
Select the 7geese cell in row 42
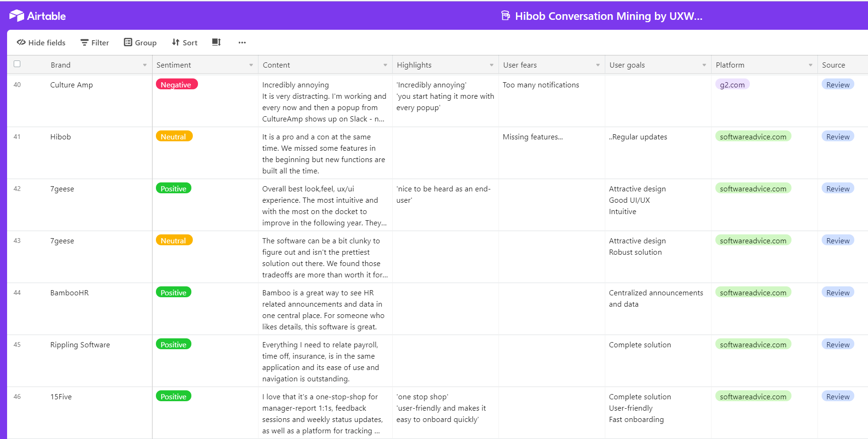tap(98, 205)
